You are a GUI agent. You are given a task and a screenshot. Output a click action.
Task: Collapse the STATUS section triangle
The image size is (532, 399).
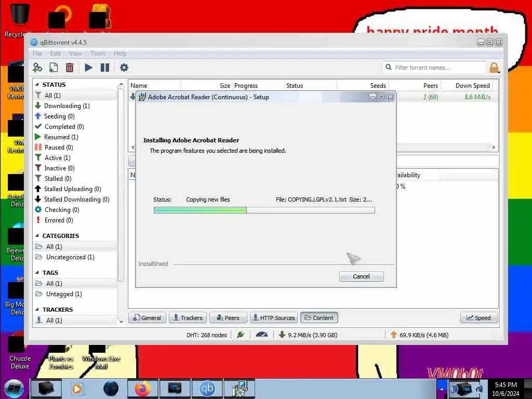coord(37,85)
